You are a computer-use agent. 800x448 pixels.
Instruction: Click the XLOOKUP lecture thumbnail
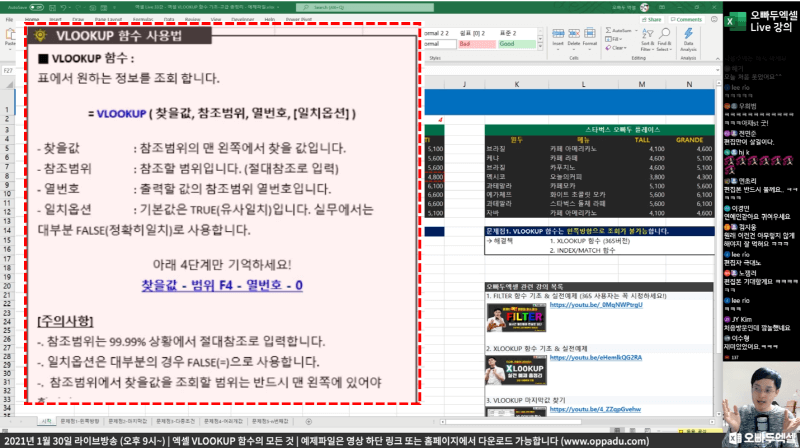(x=516, y=370)
